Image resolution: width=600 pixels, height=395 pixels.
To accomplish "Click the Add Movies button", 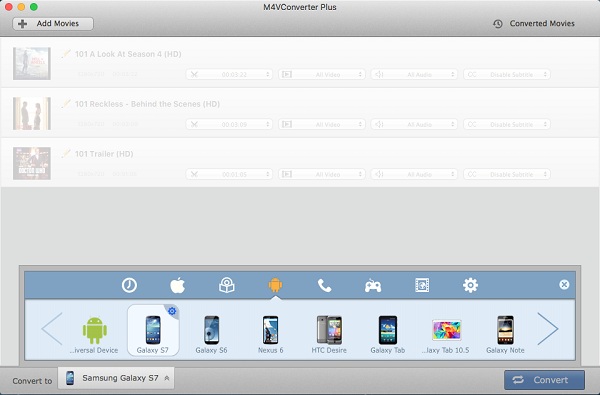I will 53,24.
